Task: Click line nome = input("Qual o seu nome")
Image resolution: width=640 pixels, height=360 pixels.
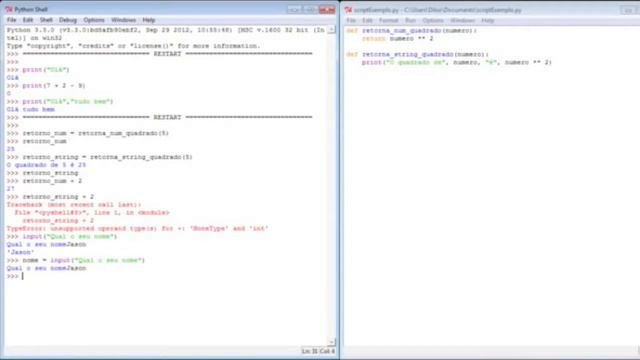Action: tap(76, 260)
